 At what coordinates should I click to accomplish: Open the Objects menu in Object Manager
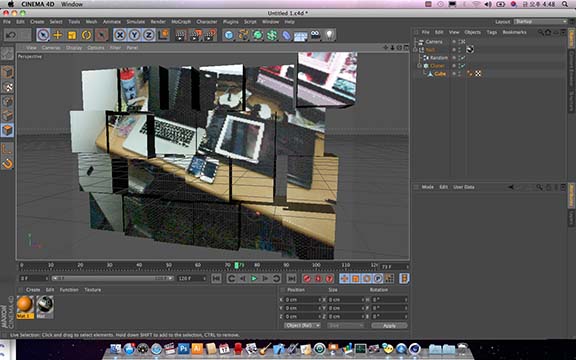point(472,32)
